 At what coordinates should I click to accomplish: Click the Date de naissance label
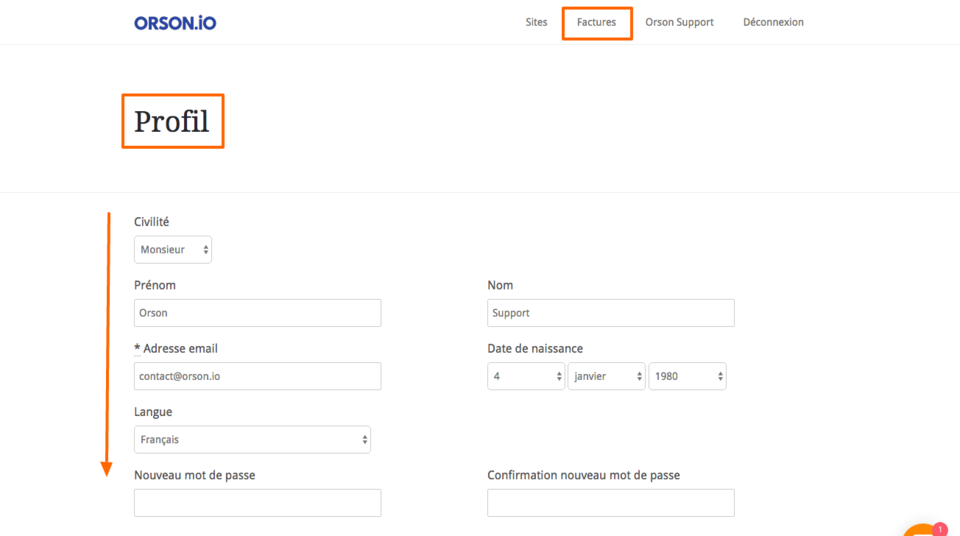[535, 349]
